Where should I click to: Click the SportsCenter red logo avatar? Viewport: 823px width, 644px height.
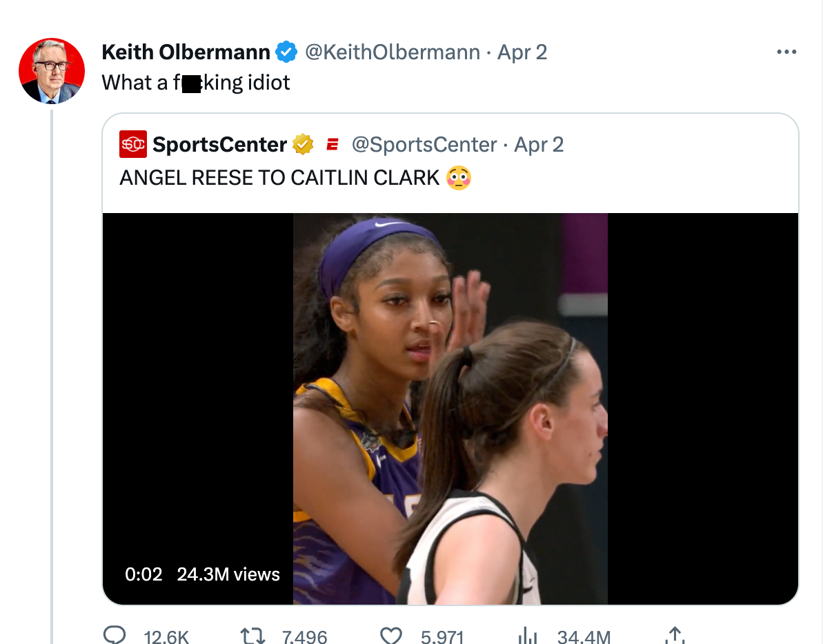click(x=133, y=144)
